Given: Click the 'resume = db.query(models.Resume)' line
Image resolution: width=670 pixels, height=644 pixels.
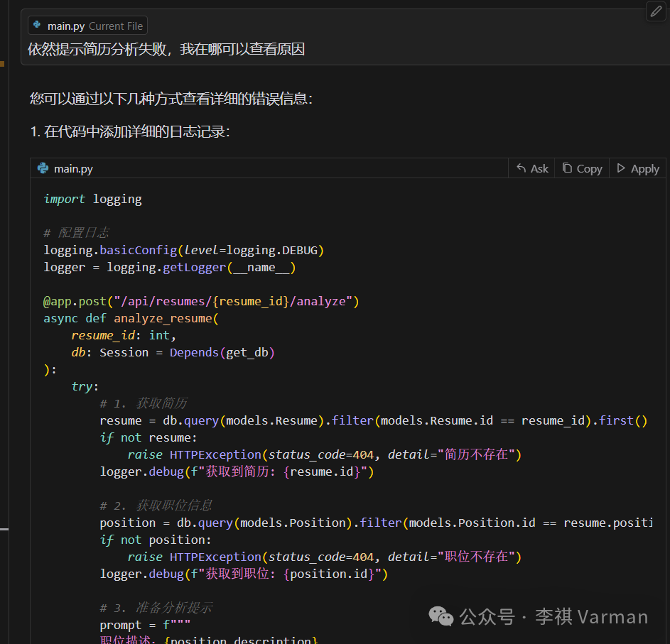Looking at the screenshot, I should (374, 420).
